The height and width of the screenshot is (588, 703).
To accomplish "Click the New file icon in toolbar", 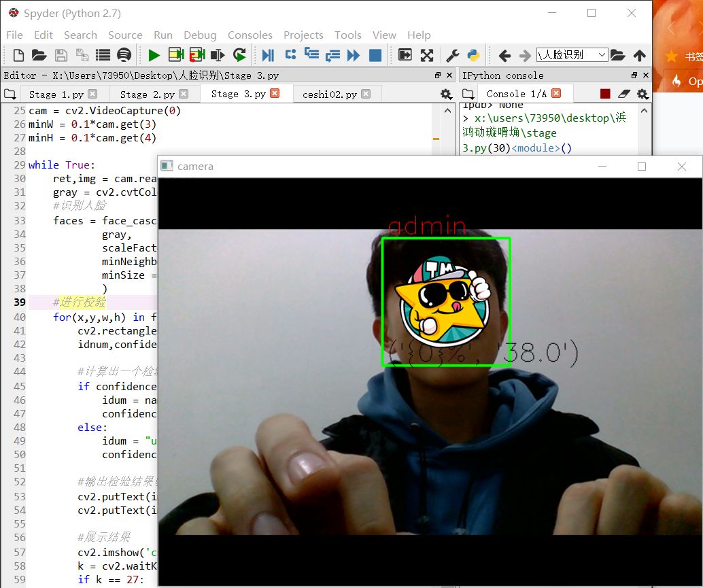I will point(18,56).
